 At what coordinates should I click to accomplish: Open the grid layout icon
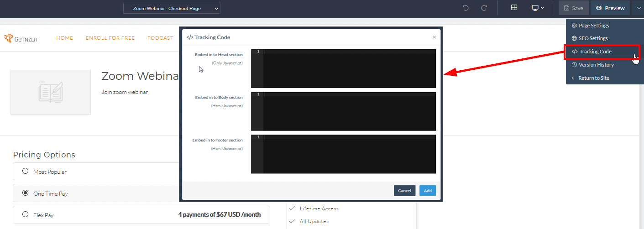point(514,8)
